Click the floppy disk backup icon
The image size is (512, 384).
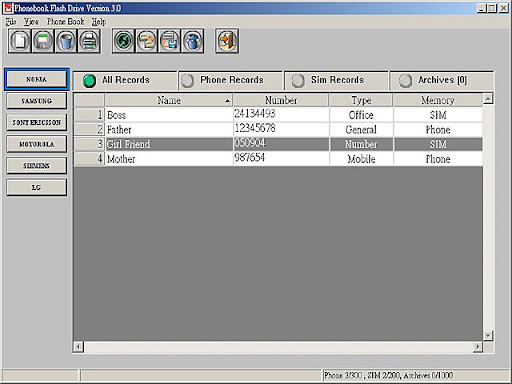pos(169,41)
